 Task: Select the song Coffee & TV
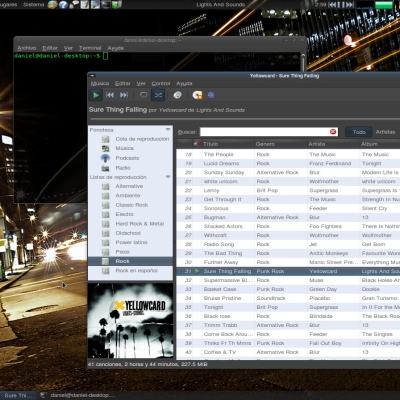point(288,352)
